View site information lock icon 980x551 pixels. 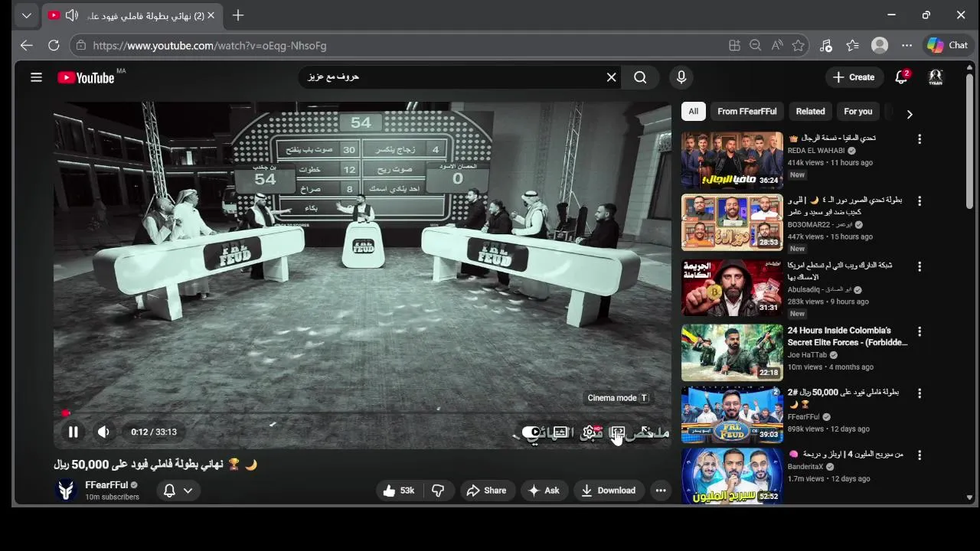pos(80,46)
